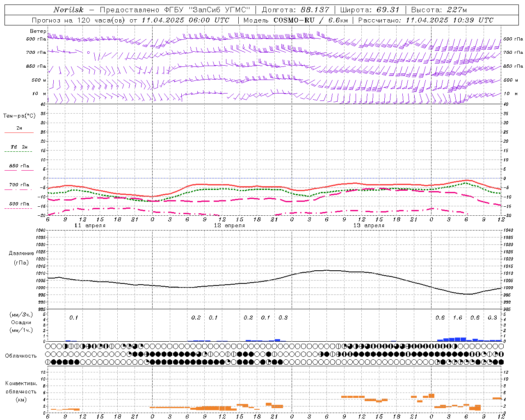Click the "Td 2м" dew point legend entry
The image size is (525, 420).
point(19,147)
